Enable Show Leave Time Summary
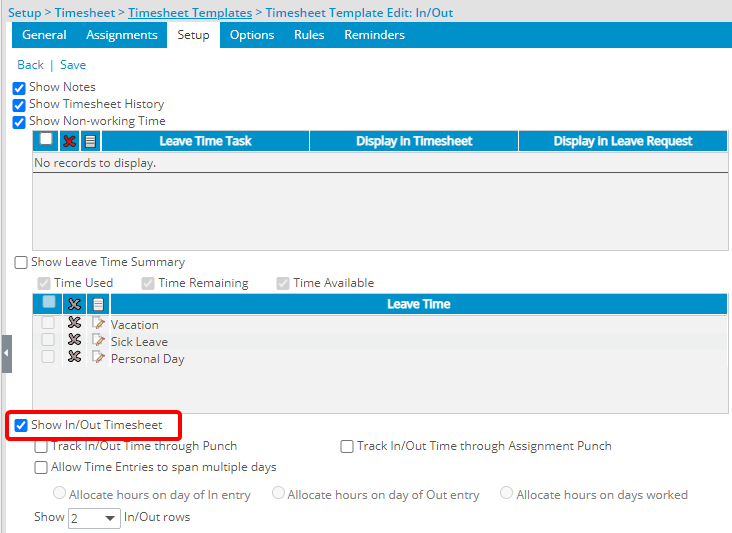 point(21,263)
